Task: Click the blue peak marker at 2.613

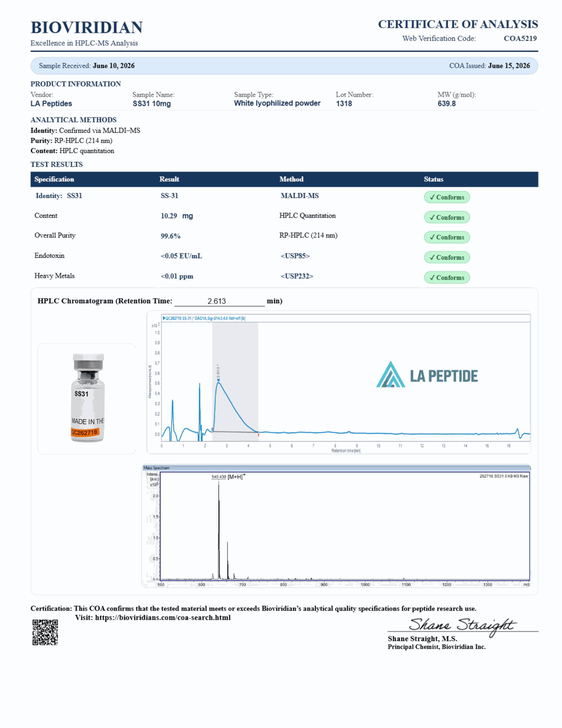Action: pyautogui.click(x=218, y=381)
